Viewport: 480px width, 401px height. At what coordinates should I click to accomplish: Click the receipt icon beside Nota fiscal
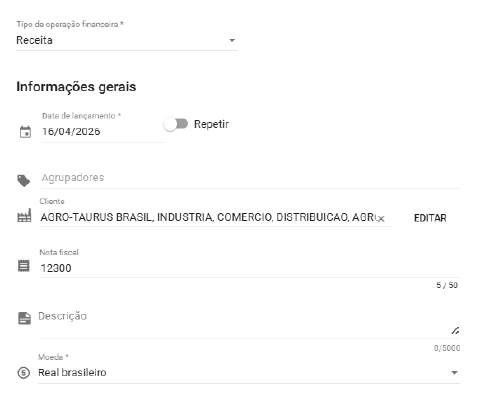tap(24, 266)
